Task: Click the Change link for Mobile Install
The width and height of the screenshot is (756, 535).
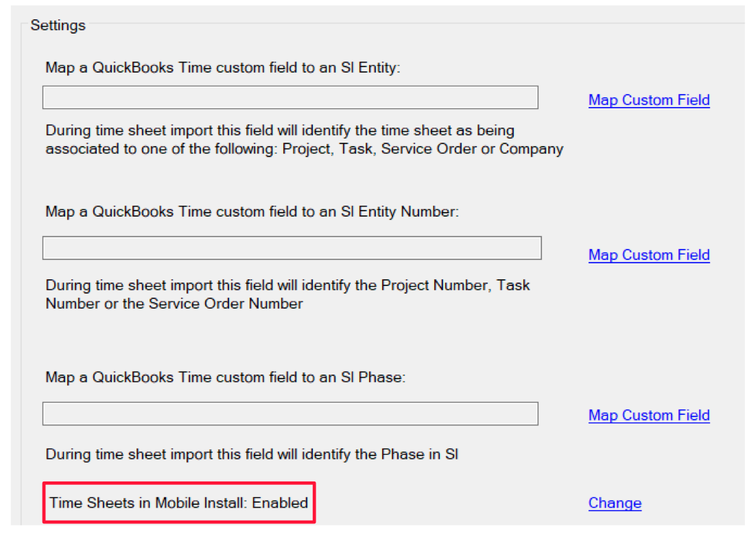Action: coord(615,503)
